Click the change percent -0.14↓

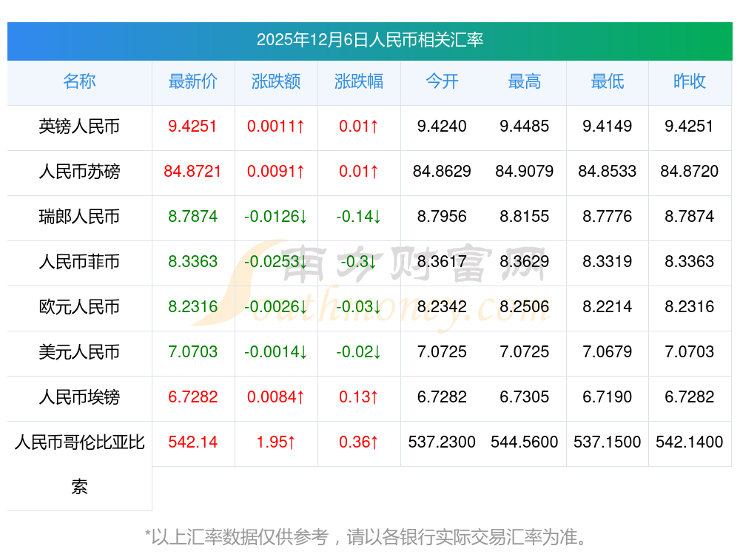point(359,217)
